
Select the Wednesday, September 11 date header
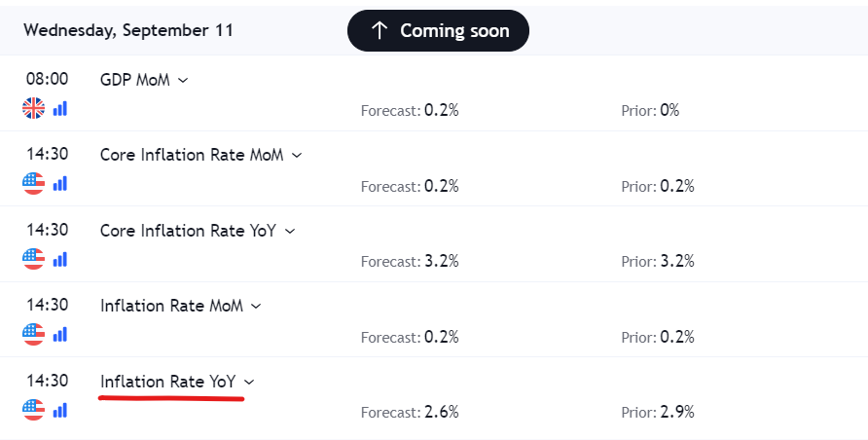tap(128, 30)
